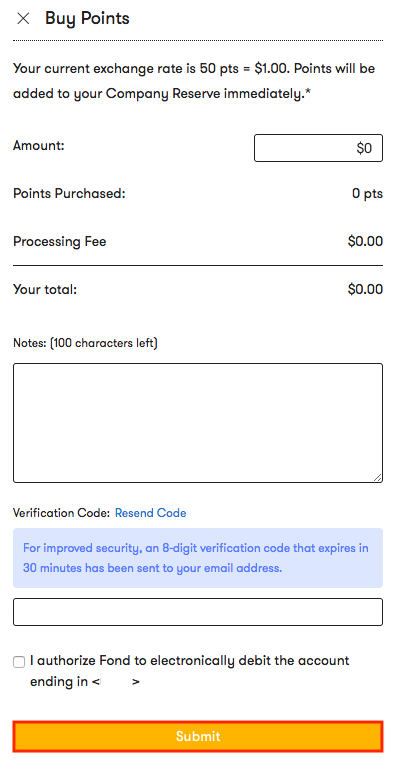Click the Amount dollar input field
The width and height of the screenshot is (396, 763).
coord(318,148)
